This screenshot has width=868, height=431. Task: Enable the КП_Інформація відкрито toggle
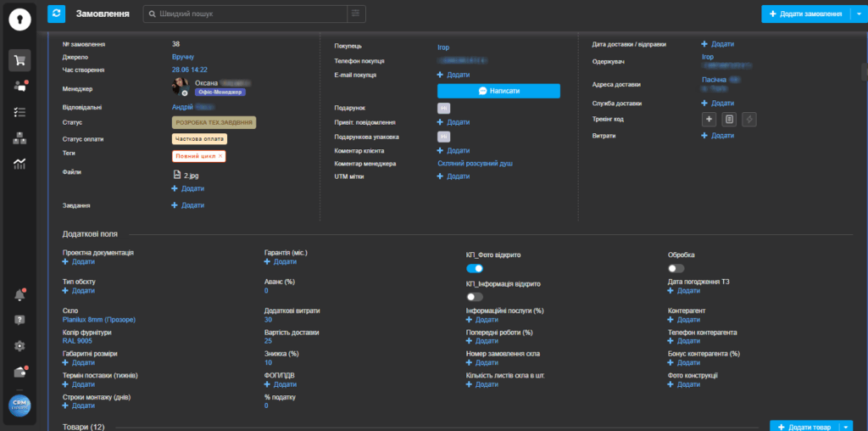(x=475, y=297)
